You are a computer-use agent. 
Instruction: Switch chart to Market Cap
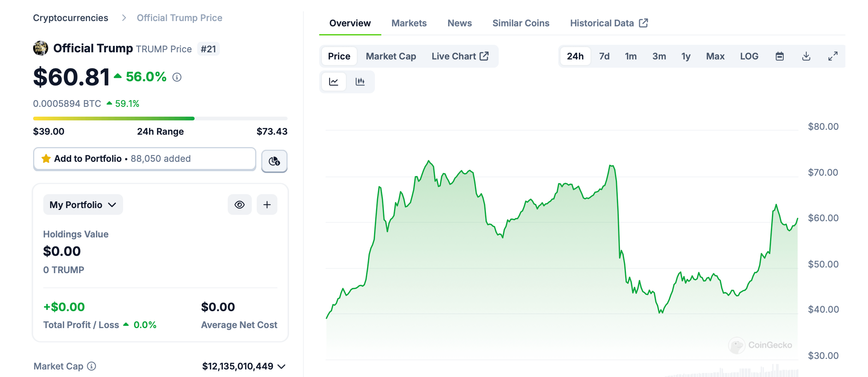391,56
